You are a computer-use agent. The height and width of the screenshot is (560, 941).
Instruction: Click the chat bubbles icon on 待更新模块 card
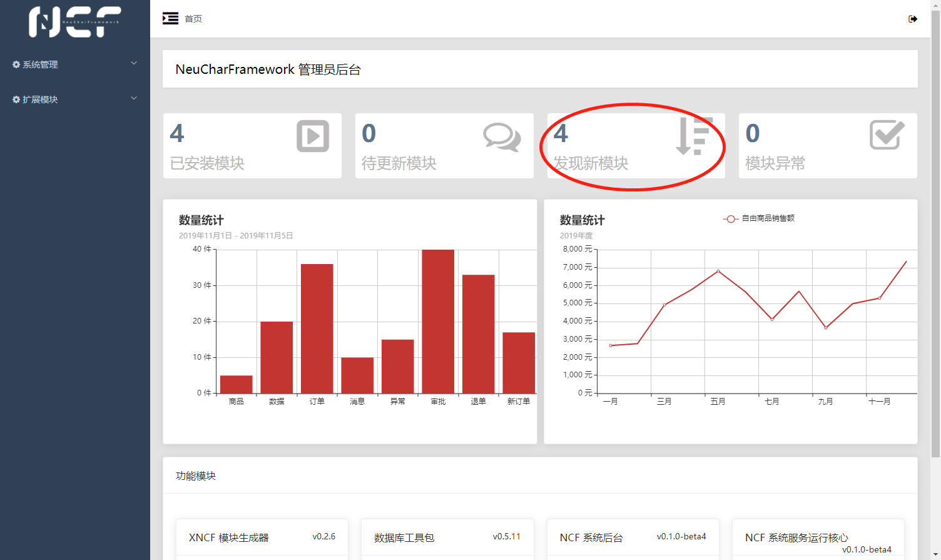[502, 137]
